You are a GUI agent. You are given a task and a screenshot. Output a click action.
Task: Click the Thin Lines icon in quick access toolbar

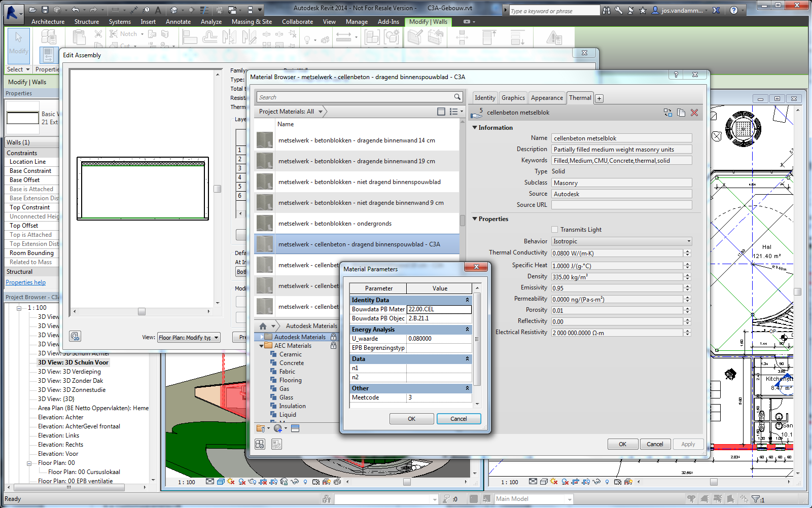click(x=204, y=10)
